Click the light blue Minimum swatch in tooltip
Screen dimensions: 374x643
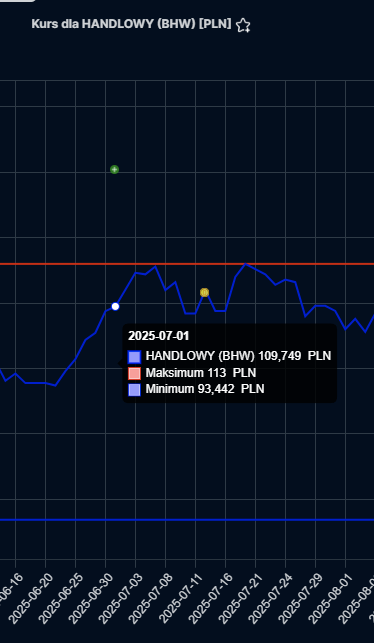135,390
